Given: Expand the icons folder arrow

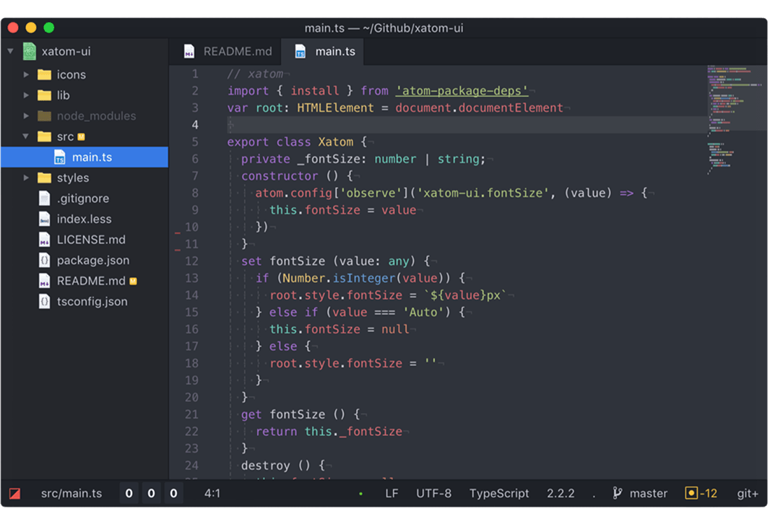Looking at the screenshot, I should 26,74.
